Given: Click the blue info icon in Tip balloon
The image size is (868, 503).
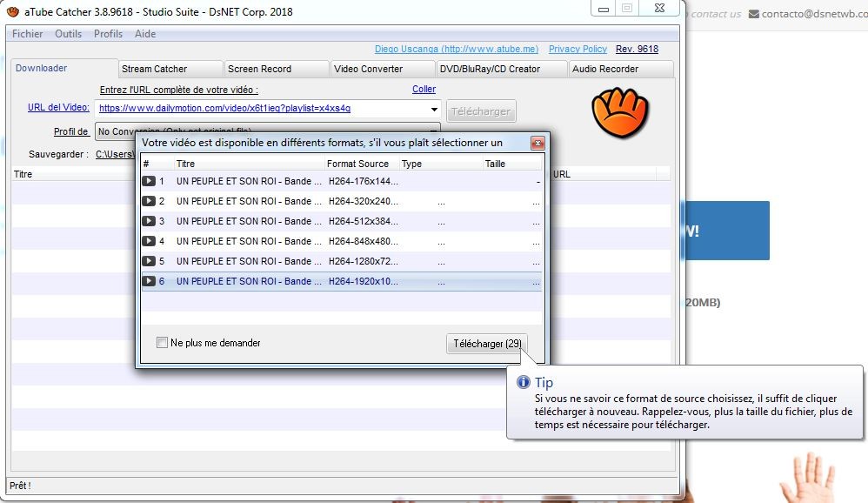Looking at the screenshot, I should coord(523,382).
